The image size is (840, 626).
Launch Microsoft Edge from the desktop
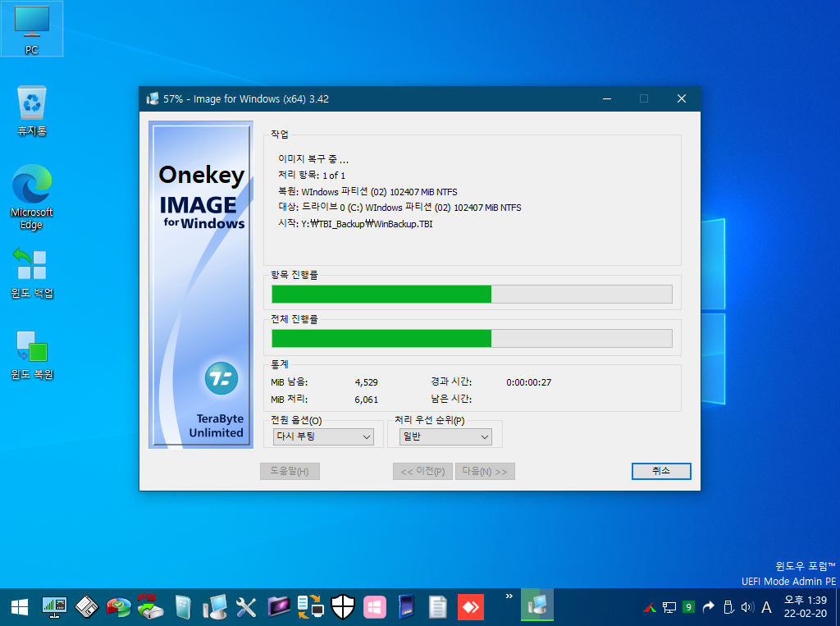32,197
